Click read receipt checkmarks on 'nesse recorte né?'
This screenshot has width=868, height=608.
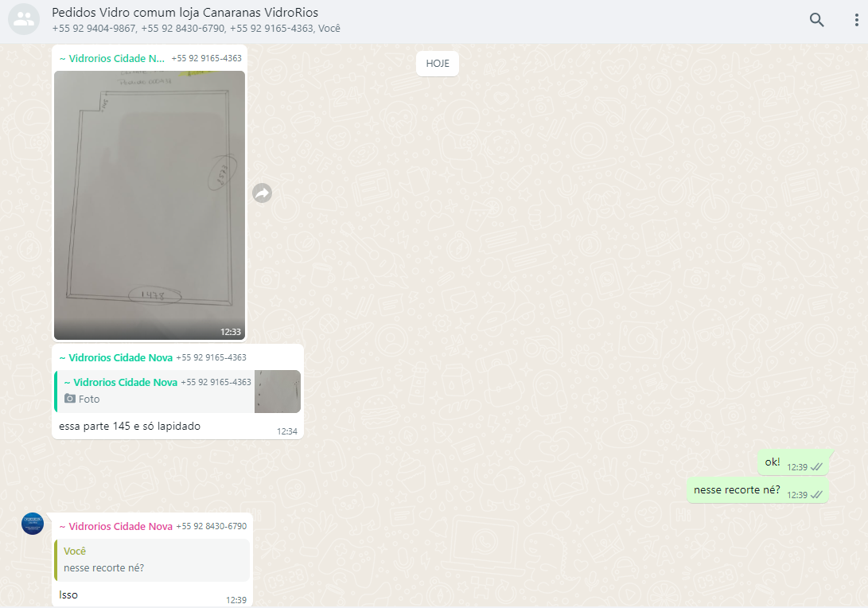tap(816, 495)
